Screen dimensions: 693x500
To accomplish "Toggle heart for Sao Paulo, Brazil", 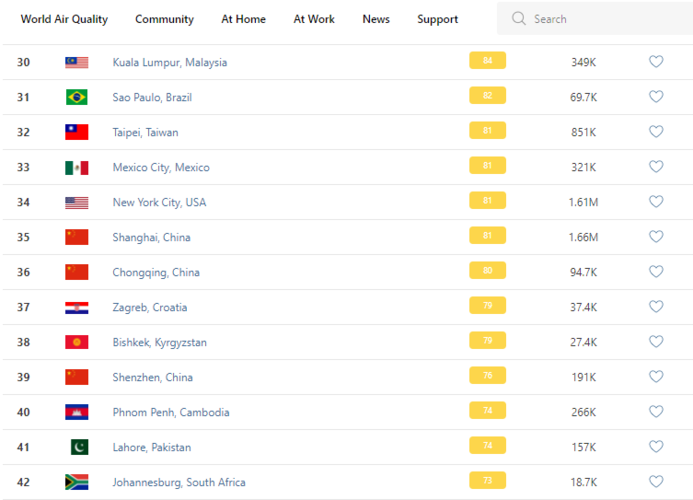I will pos(656,97).
